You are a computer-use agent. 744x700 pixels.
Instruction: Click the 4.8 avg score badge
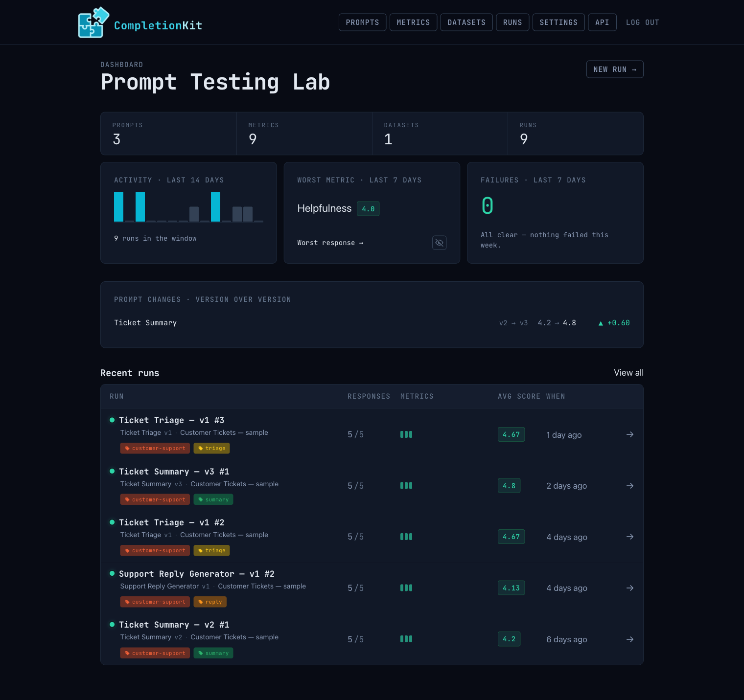tap(509, 486)
